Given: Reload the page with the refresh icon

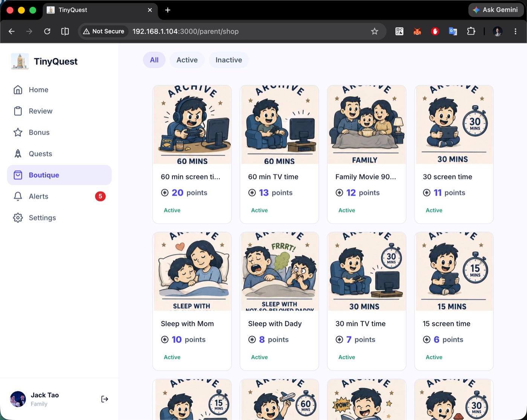Looking at the screenshot, I should [47, 31].
